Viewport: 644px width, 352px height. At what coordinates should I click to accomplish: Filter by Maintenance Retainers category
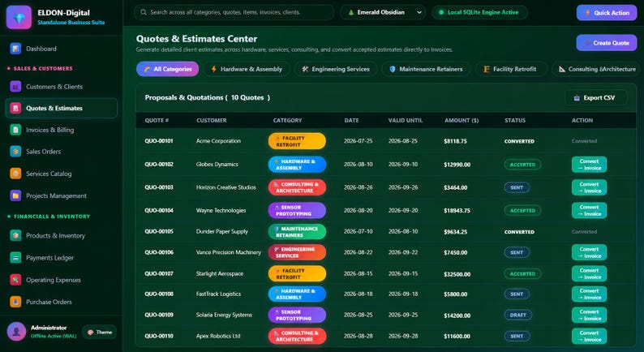click(426, 69)
